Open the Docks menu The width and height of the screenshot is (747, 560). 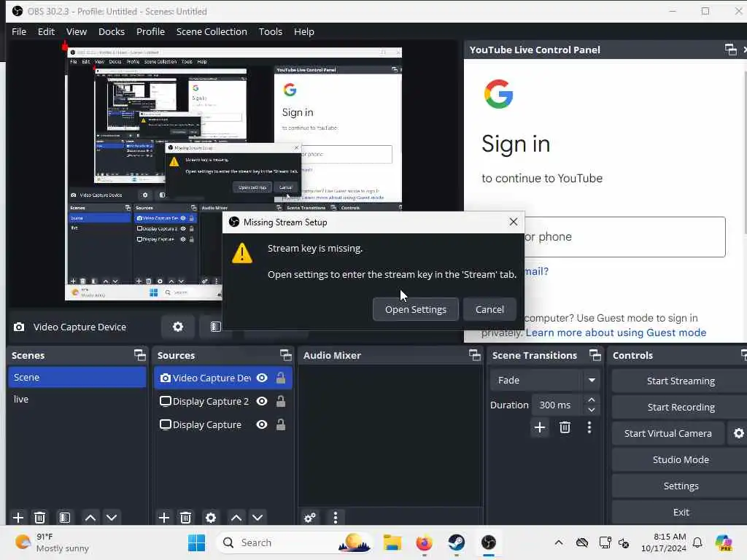tap(112, 31)
